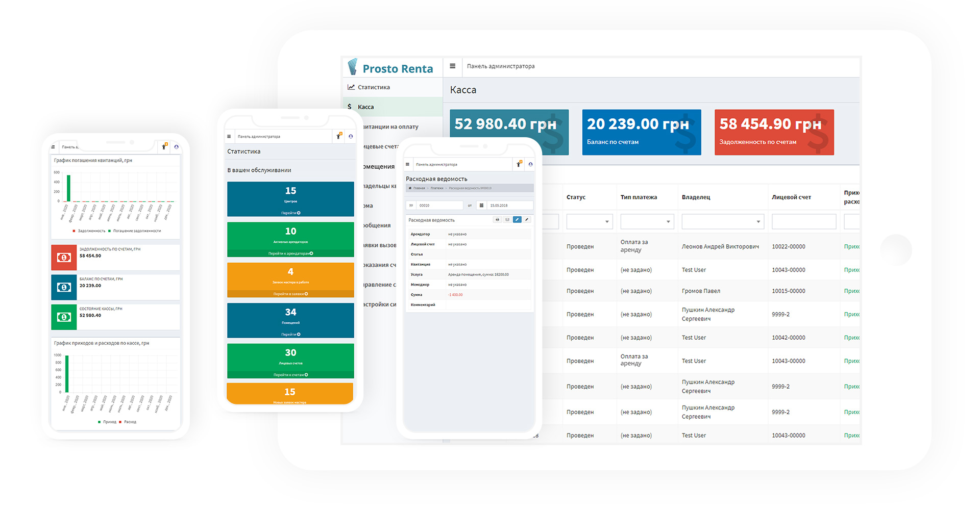
Task: Expand the Владелец filter dropdown
Action: point(723,221)
